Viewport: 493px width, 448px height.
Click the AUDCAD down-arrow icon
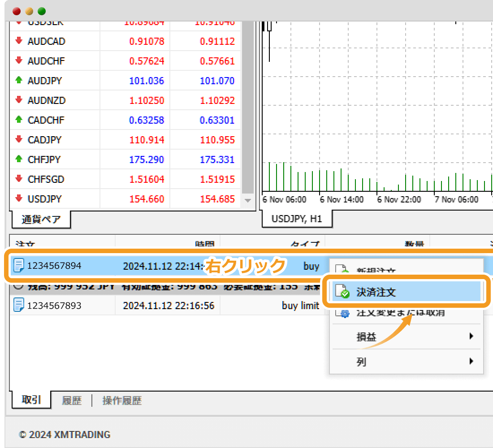point(19,41)
